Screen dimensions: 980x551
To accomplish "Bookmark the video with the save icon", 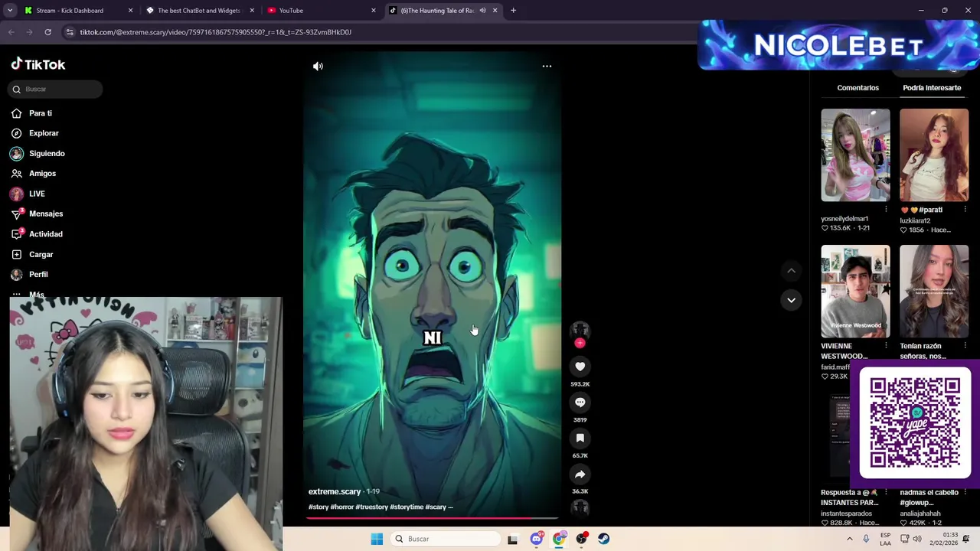I will [580, 439].
